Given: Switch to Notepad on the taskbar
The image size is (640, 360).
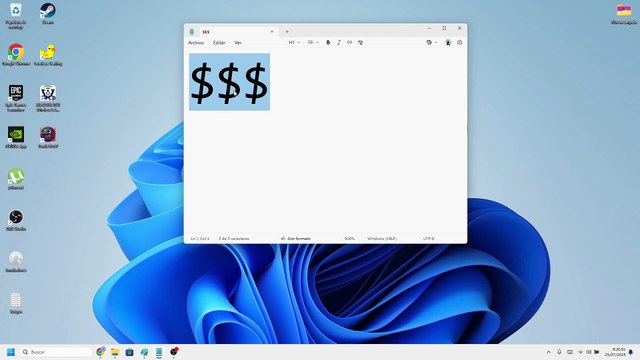Looking at the screenshot, I should coord(159,352).
